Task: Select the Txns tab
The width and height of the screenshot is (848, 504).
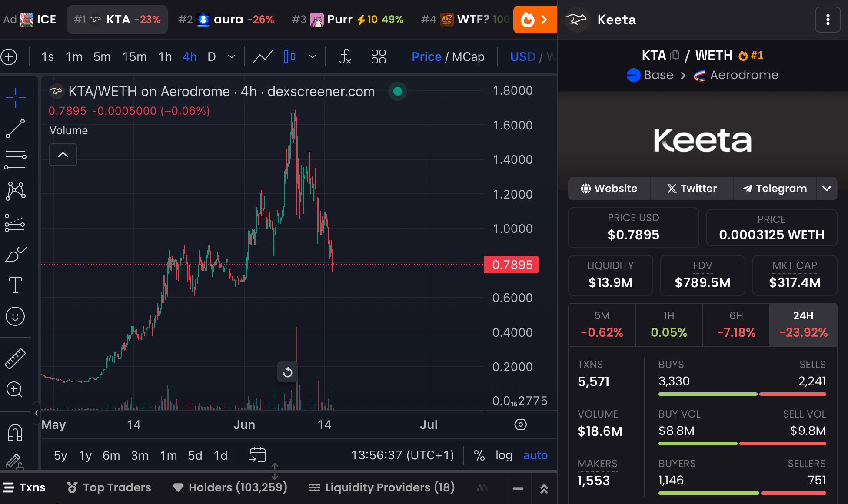Action: [x=25, y=487]
